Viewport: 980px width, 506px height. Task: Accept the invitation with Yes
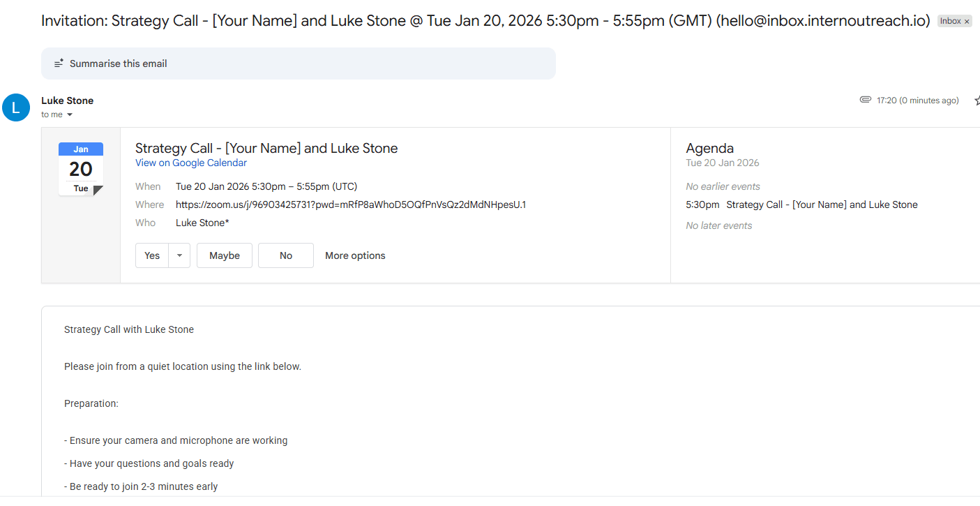(152, 255)
